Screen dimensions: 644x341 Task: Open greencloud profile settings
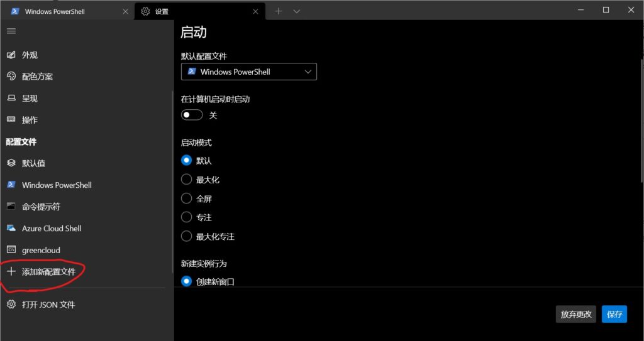(86, 250)
